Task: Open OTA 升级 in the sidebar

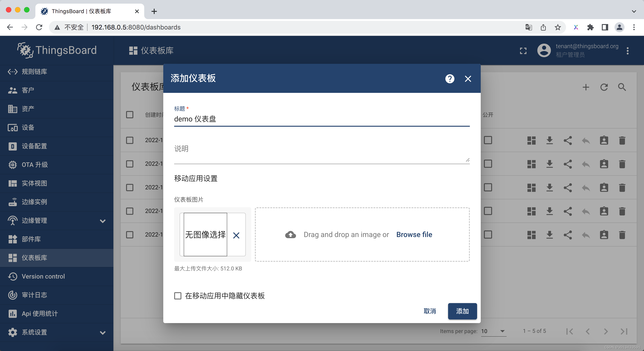Action: point(56,165)
